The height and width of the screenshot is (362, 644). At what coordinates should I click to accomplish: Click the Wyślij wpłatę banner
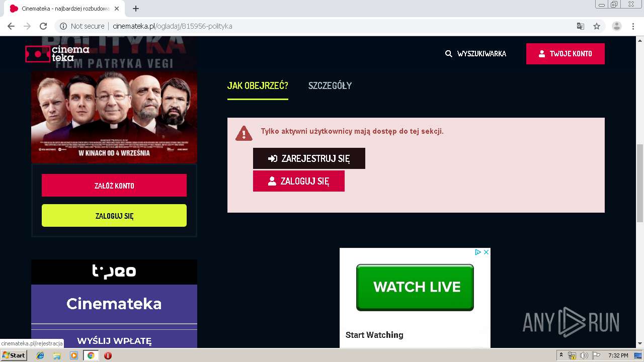114,340
